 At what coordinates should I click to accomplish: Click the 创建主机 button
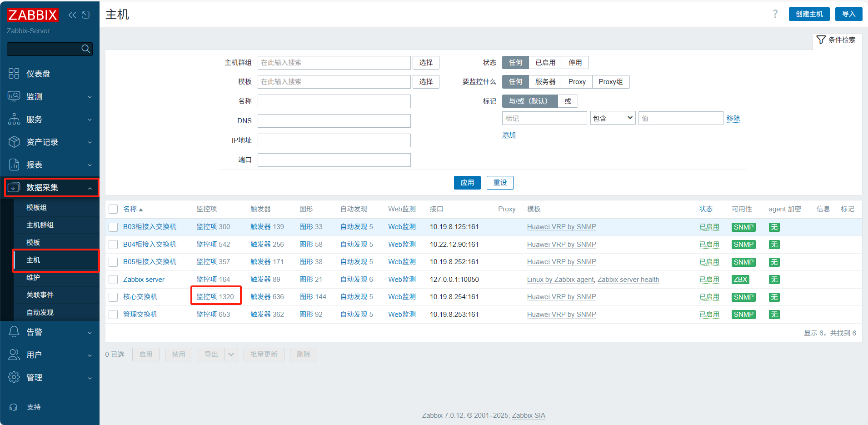coord(809,14)
